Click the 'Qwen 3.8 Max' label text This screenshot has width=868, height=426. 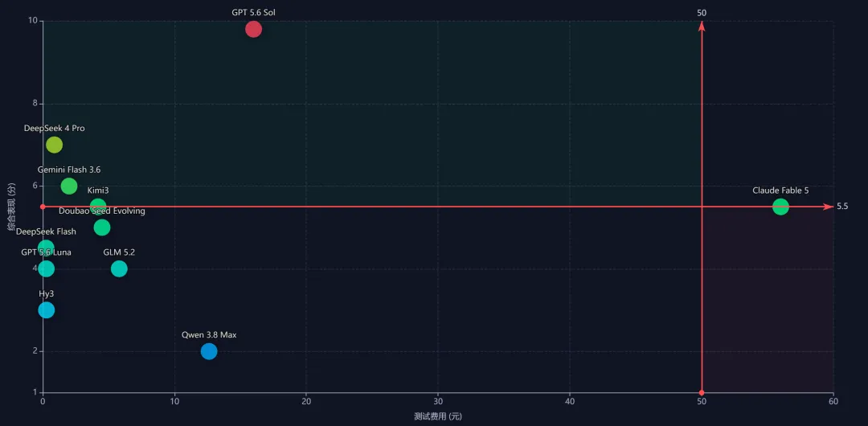pos(209,334)
